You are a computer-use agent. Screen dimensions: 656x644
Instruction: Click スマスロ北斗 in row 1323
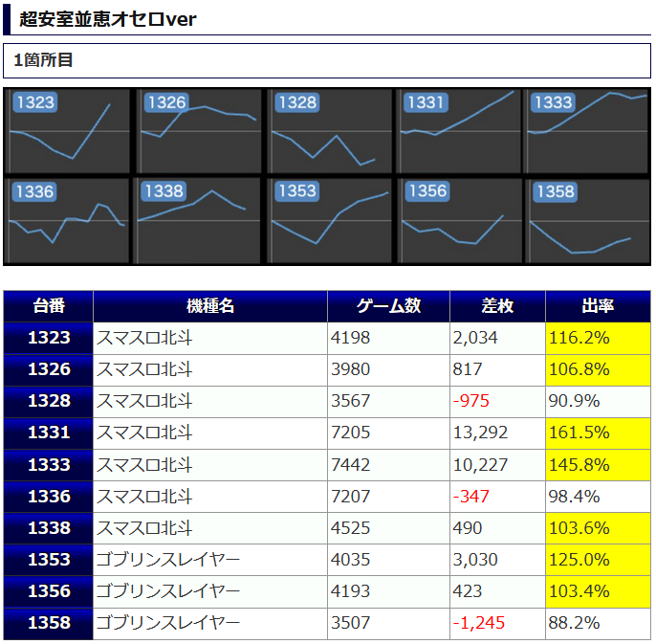pos(144,338)
